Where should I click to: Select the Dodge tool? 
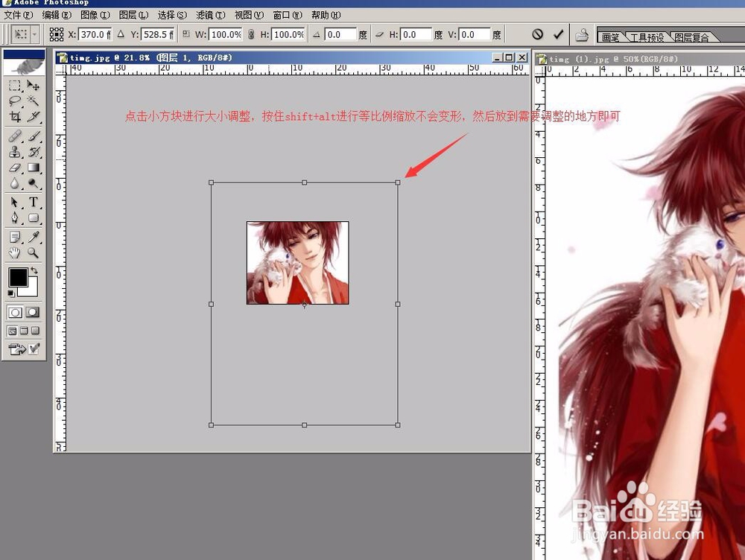[x=33, y=183]
